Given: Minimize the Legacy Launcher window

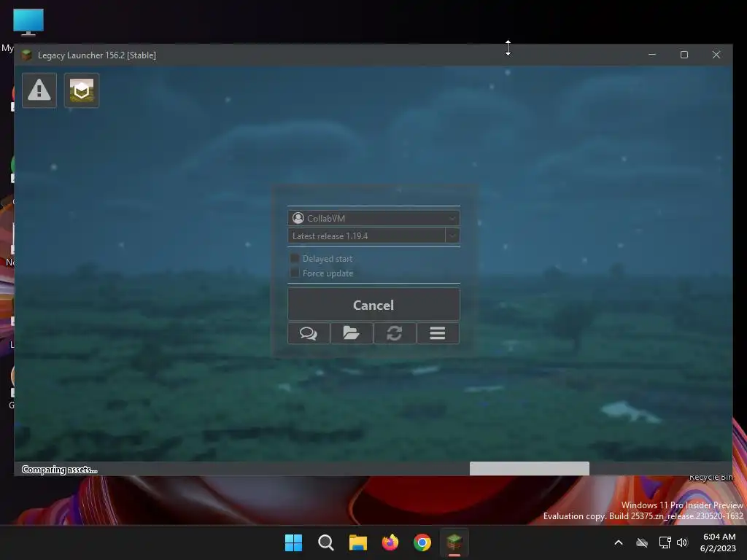Looking at the screenshot, I should click(x=652, y=55).
